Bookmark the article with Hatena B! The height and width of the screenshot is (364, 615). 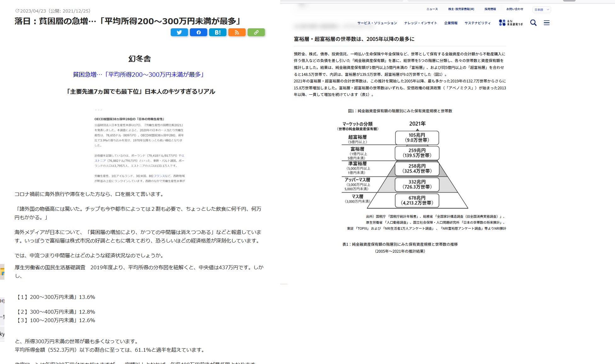pos(218,32)
